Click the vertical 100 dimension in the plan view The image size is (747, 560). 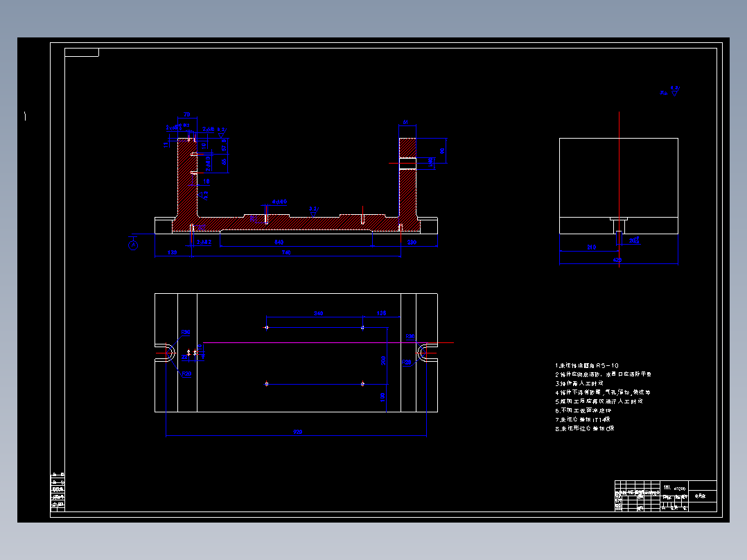[383, 397]
